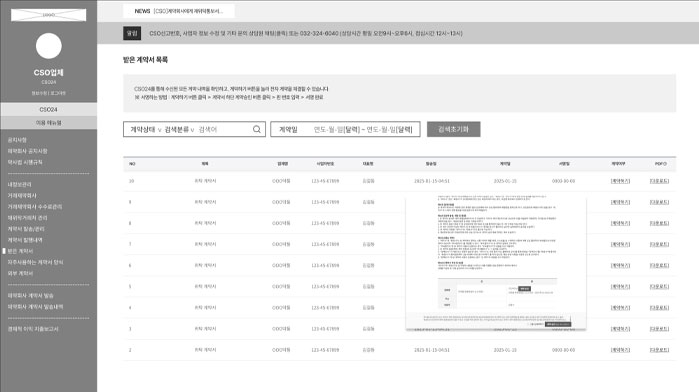Click [다운로드] link in row 2
699x392 pixels.
coord(659,350)
